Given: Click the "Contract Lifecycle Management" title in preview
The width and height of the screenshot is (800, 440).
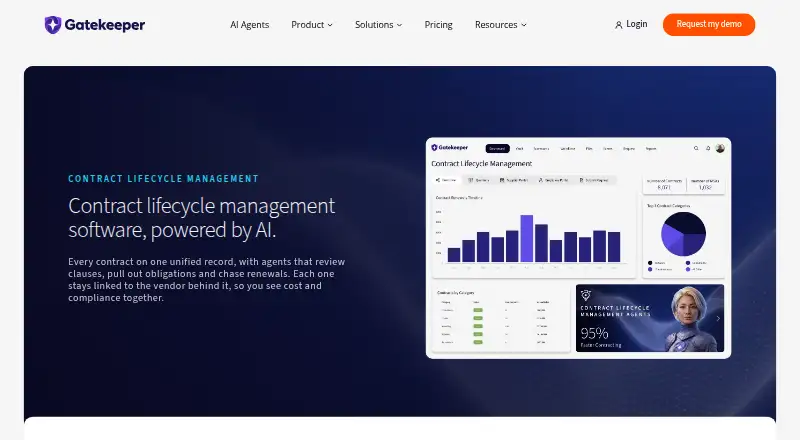Looking at the screenshot, I should tap(482, 163).
